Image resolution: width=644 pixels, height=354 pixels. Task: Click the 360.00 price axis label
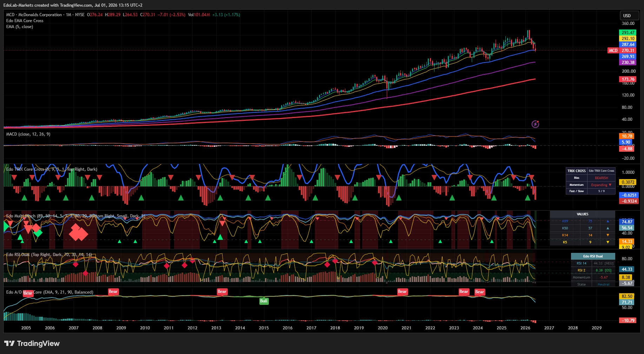point(628,24)
